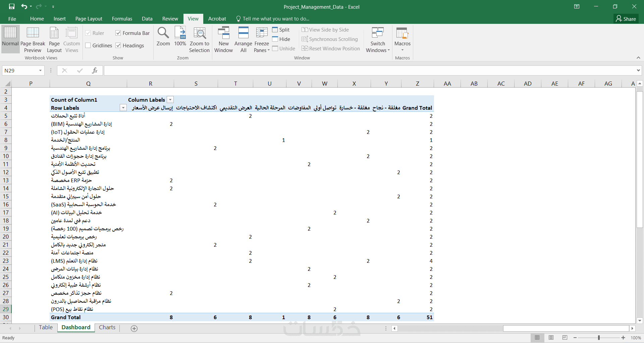Click the greyed-out Reset Window Position
Screen dimensions: 644x343
click(x=331, y=49)
